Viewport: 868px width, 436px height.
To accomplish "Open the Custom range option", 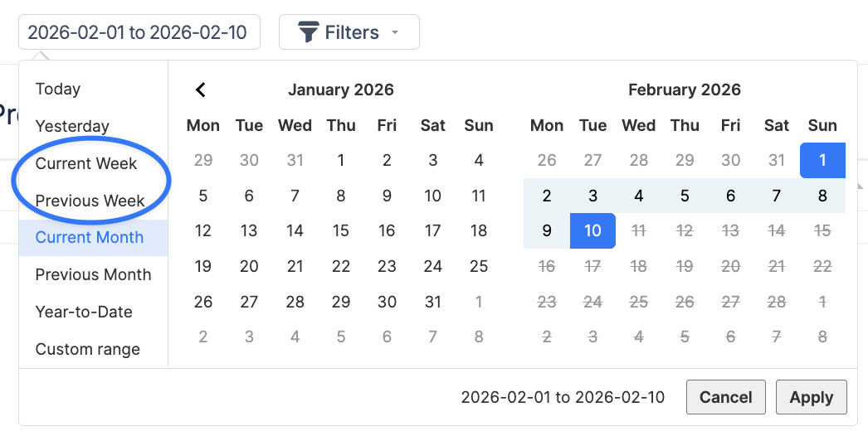I will (x=88, y=349).
